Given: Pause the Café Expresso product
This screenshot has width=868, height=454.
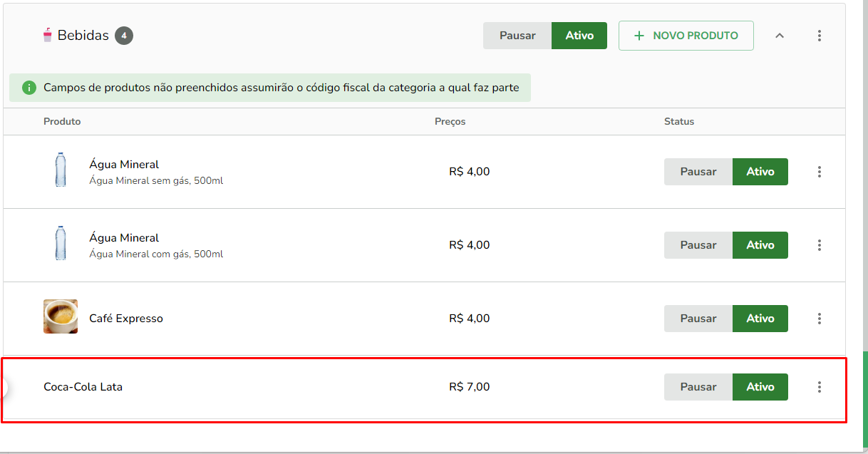Looking at the screenshot, I should (698, 319).
